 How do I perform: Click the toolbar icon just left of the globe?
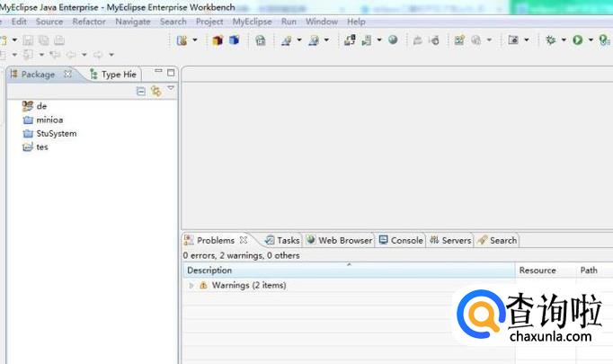tap(367, 40)
